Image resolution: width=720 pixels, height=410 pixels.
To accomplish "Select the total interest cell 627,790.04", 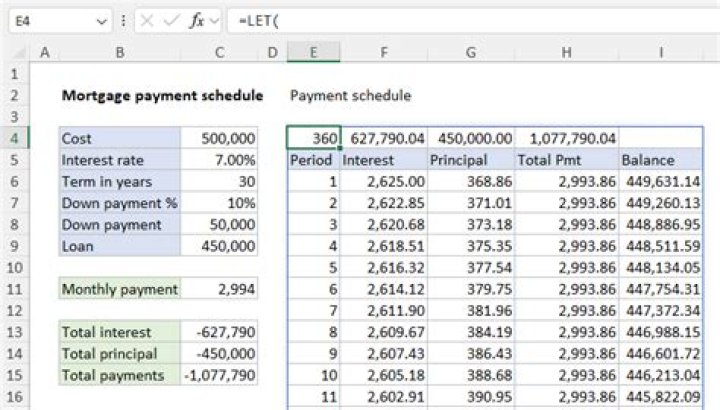I will [x=384, y=138].
